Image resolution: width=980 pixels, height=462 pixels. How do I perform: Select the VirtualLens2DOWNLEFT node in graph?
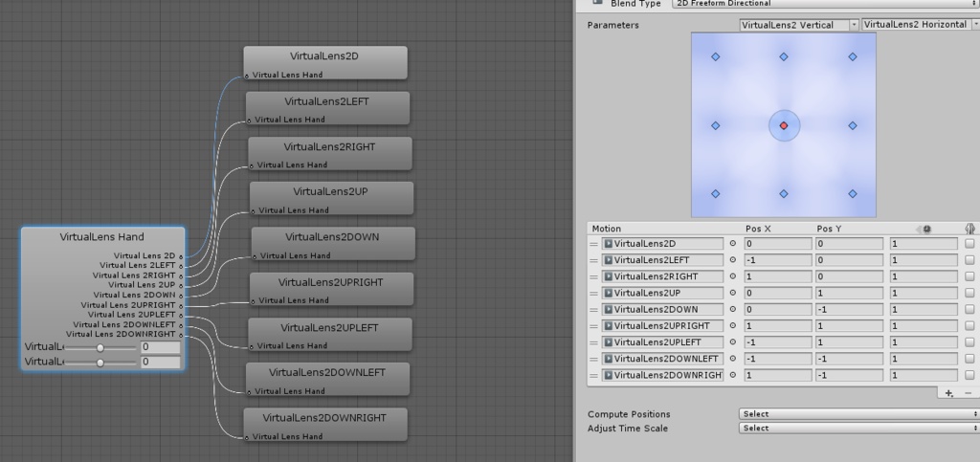coord(327,379)
